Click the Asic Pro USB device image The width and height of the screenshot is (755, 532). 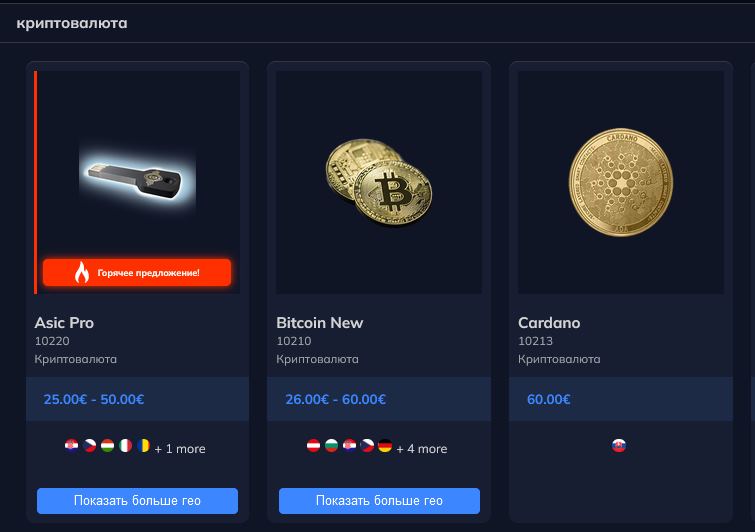[137, 178]
